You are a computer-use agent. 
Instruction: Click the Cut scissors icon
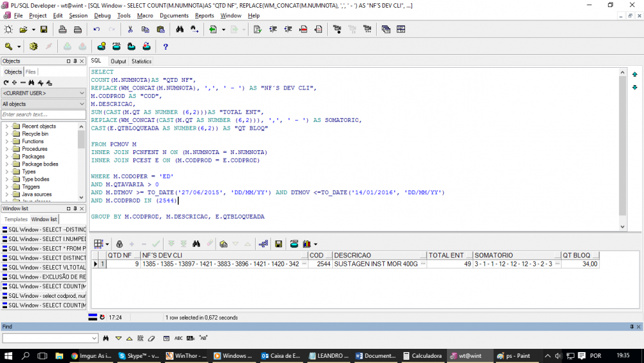tap(130, 30)
